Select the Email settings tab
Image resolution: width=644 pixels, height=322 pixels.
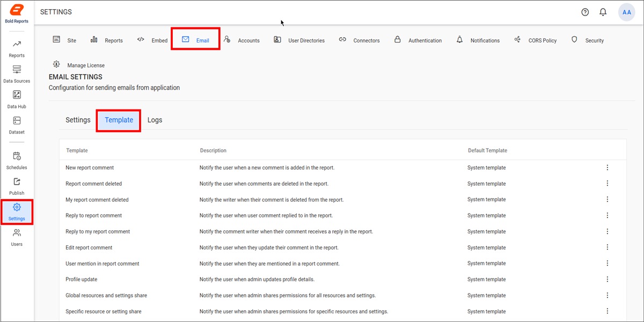pyautogui.click(x=195, y=40)
